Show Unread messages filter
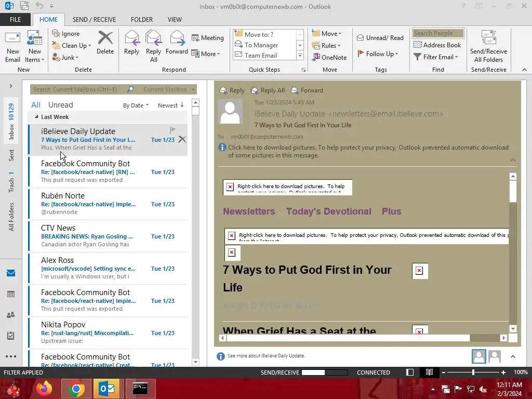Screen dimensions: 532x399 pyautogui.click(x=60, y=105)
